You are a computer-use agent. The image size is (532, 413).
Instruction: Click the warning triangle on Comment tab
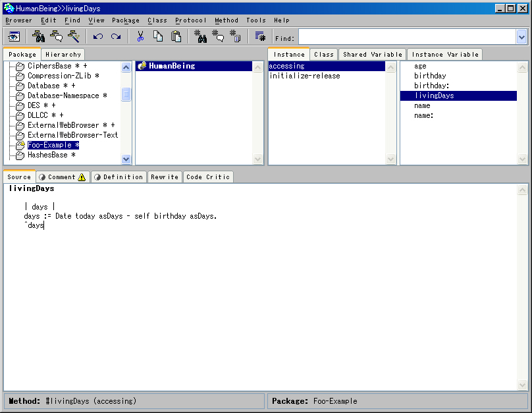(82, 177)
